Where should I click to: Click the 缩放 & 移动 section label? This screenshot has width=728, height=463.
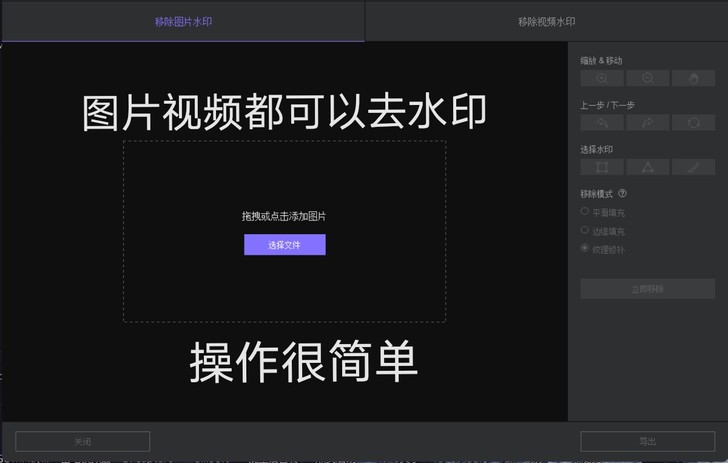[x=601, y=60]
